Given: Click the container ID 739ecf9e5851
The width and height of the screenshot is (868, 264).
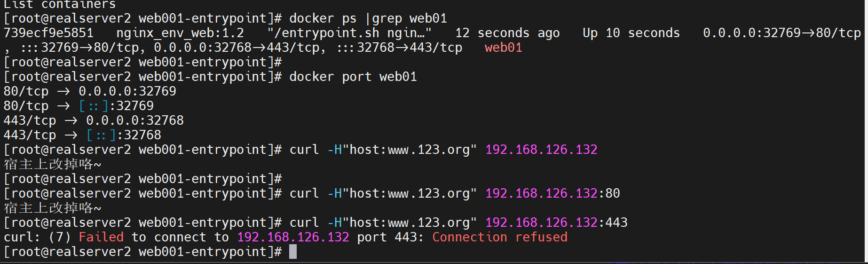Looking at the screenshot, I should [x=48, y=33].
